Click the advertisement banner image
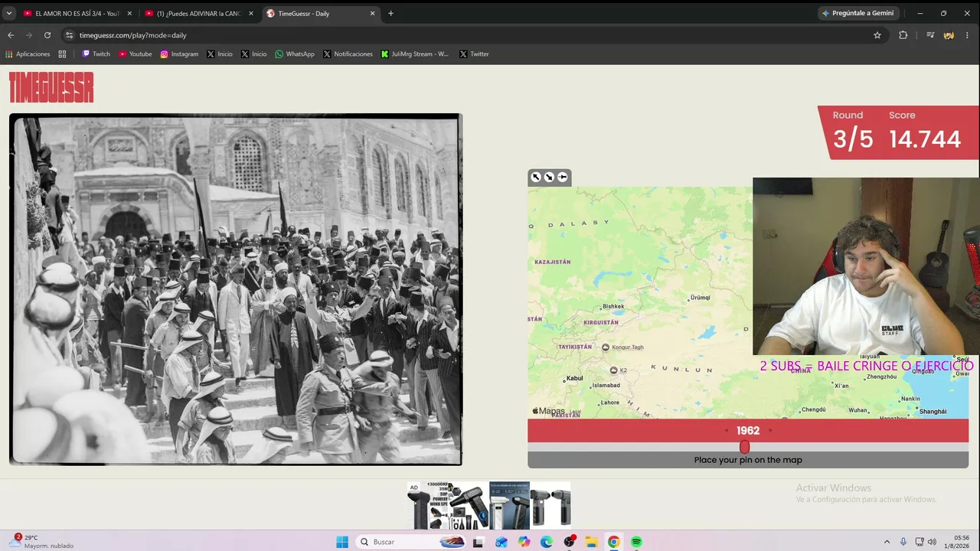Image resolution: width=980 pixels, height=551 pixels. coord(489,505)
